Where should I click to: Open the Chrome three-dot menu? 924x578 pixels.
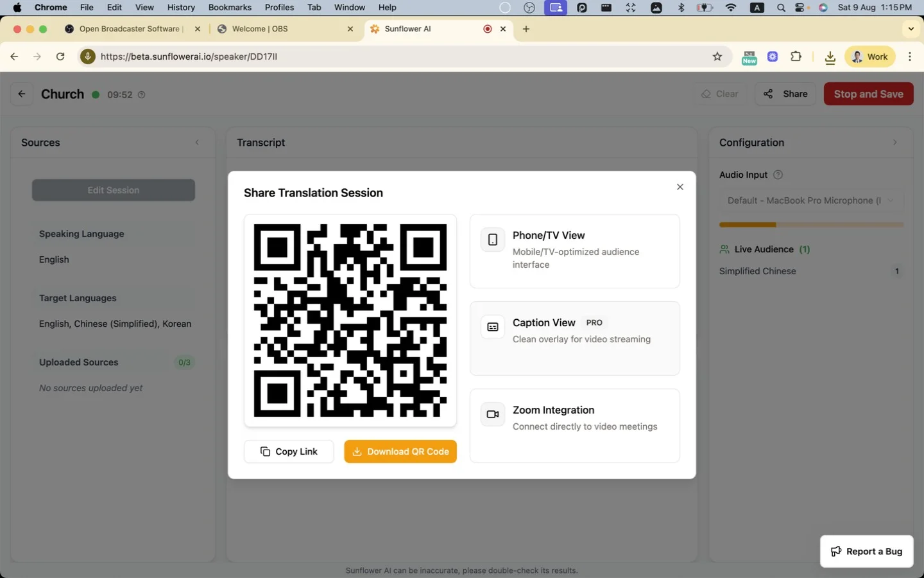pos(910,57)
